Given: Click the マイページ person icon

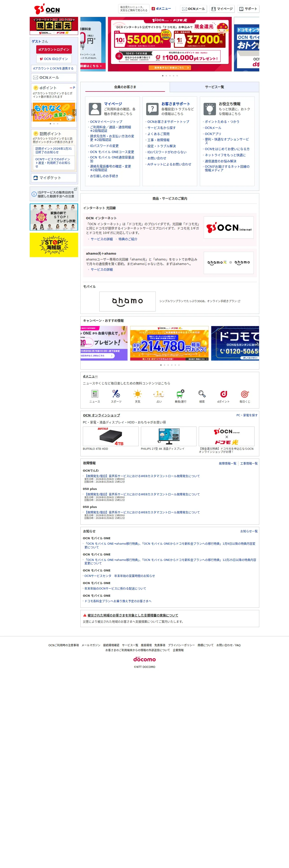Looking at the screenshot, I should [95, 109].
